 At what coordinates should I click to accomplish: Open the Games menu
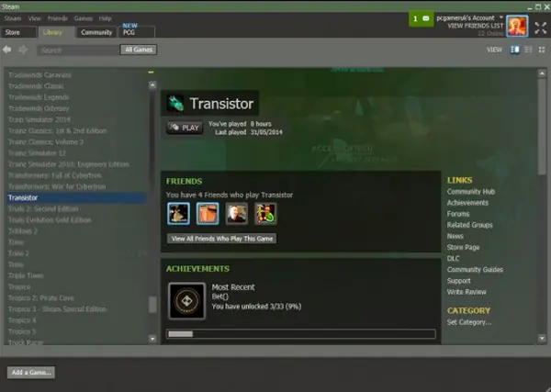pyautogui.click(x=84, y=18)
